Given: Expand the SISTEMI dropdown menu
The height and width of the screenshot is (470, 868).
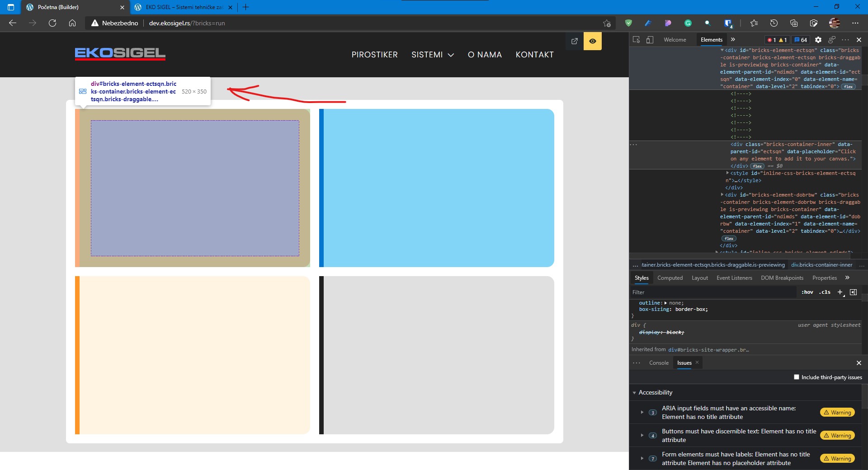Looking at the screenshot, I should [x=433, y=55].
